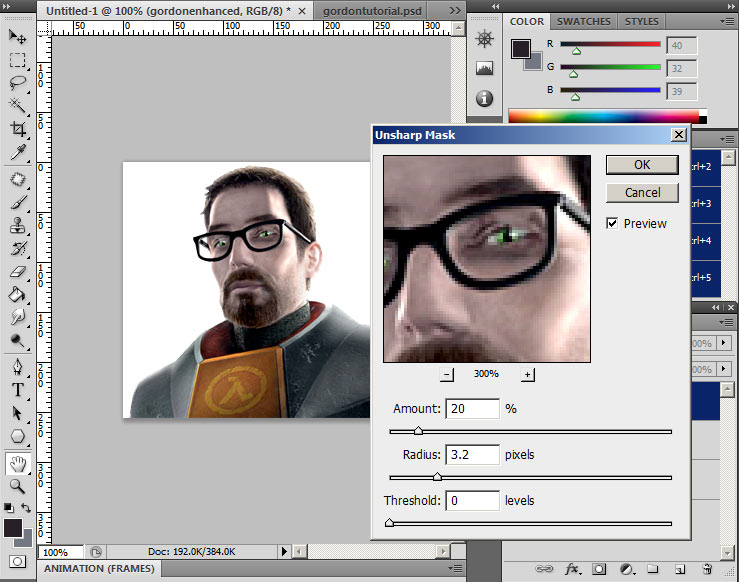
Task: Toggle the Preview checkbox in Unsharp Mask
Action: (x=612, y=224)
